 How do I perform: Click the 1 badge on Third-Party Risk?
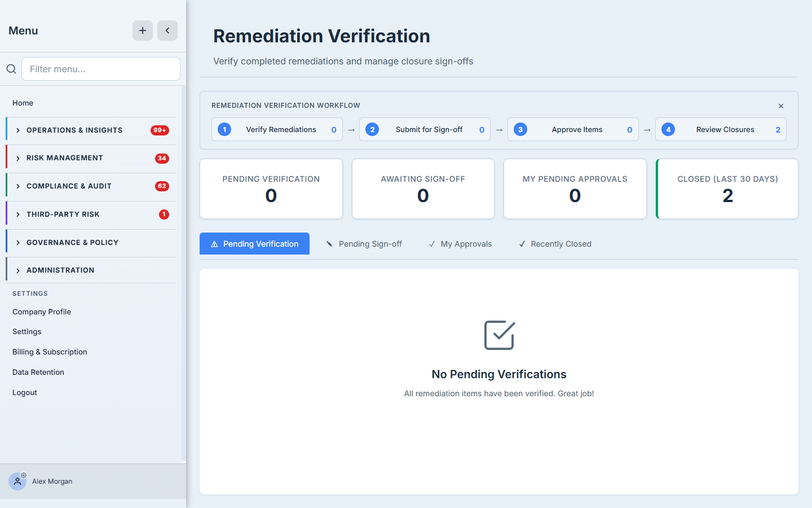(164, 214)
